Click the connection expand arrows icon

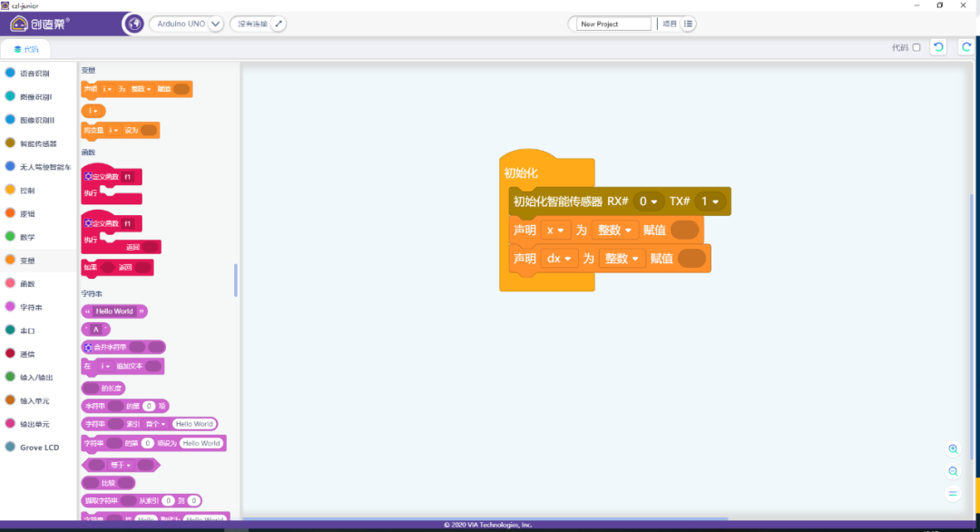[279, 24]
